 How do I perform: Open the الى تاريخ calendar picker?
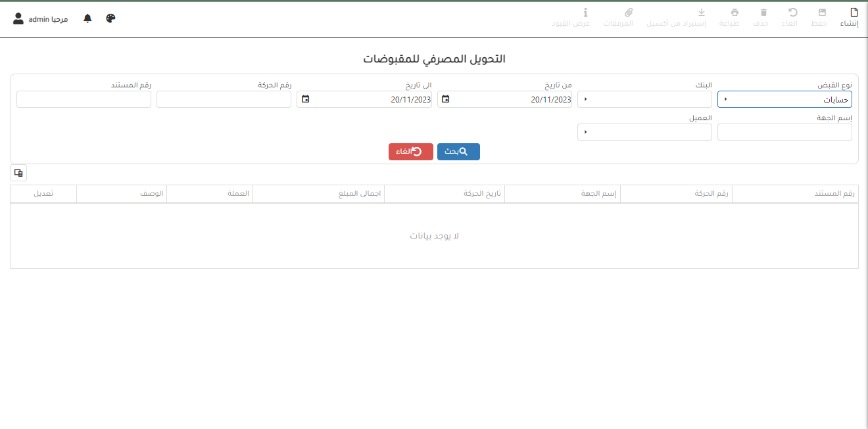click(x=305, y=99)
